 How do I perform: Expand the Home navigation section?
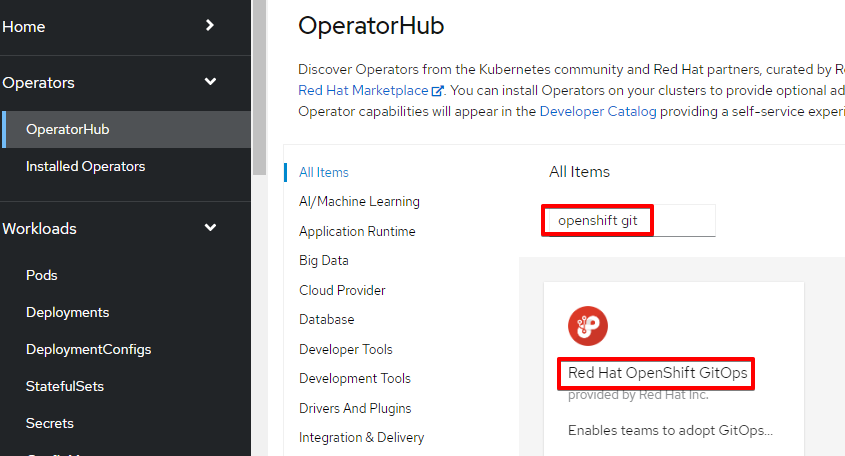tap(125, 26)
